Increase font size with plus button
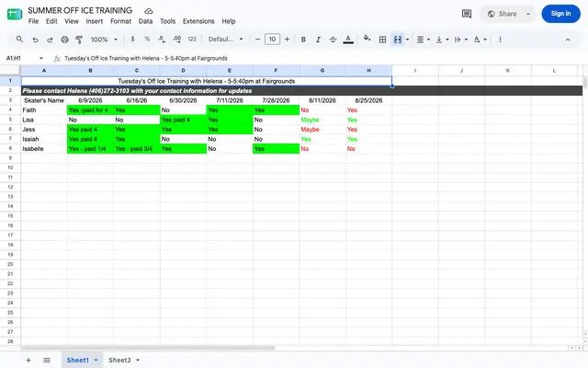 287,39
